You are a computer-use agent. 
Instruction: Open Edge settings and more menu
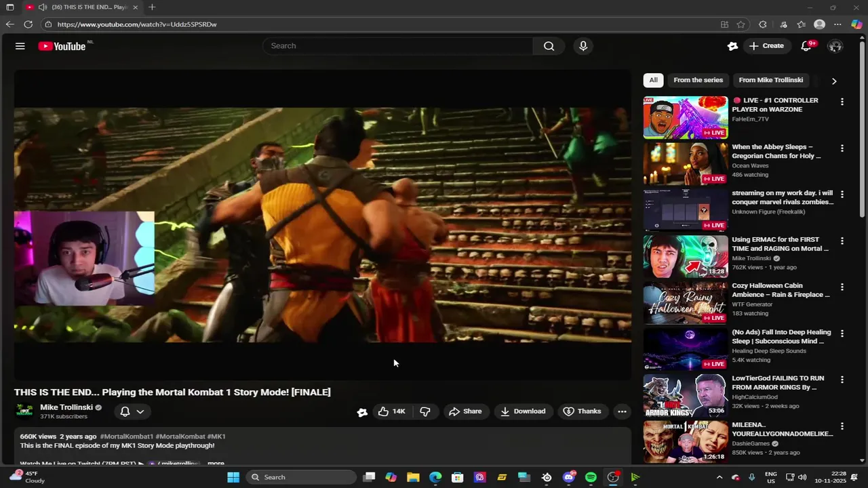(837, 24)
